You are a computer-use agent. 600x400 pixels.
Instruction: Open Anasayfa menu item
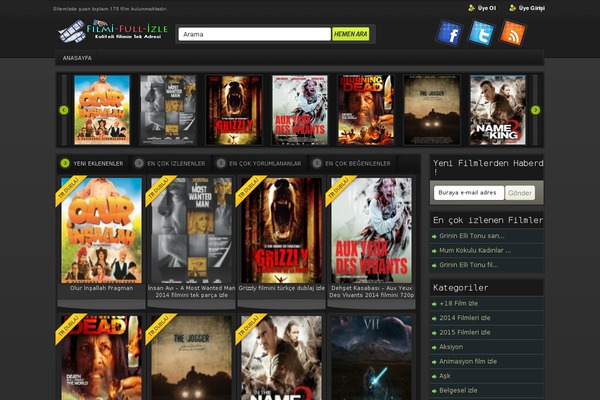pyautogui.click(x=77, y=58)
